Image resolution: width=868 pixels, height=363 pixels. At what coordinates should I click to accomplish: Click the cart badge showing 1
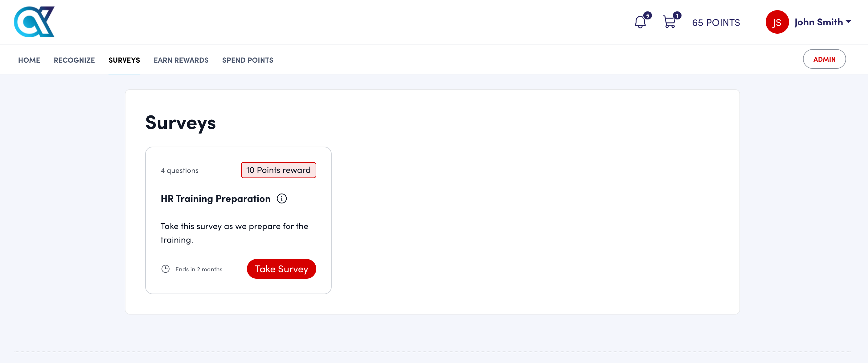677,15
